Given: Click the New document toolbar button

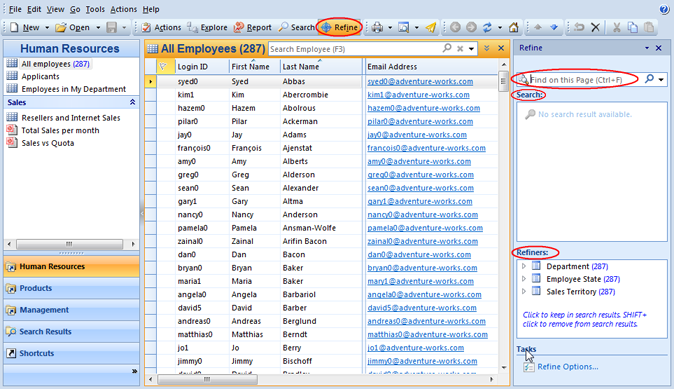Looking at the screenshot, I should tap(25, 28).
